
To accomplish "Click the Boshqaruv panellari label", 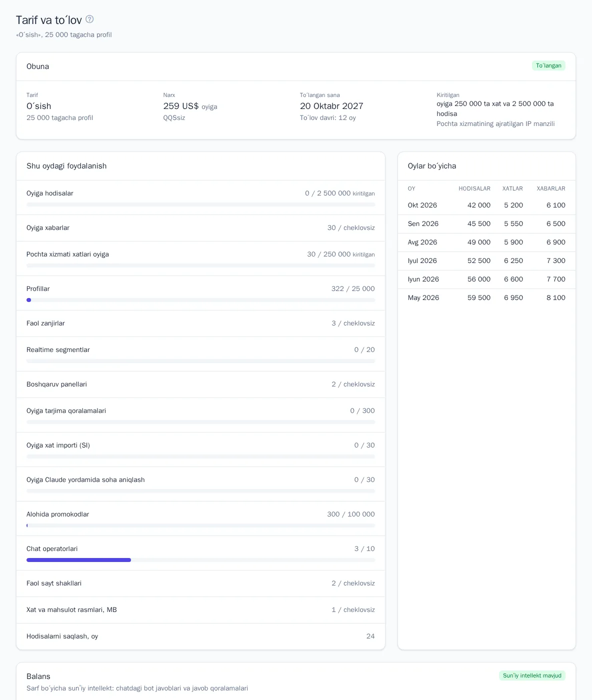I will (56, 384).
